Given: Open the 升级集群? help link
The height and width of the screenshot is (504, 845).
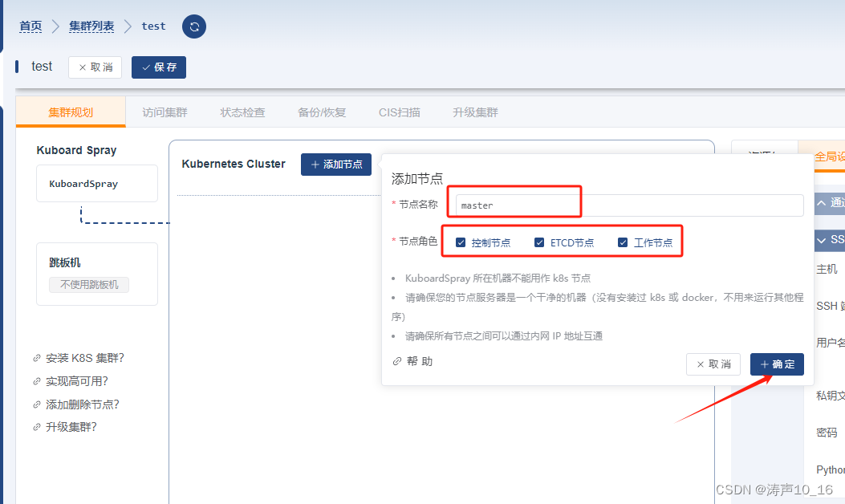Looking at the screenshot, I should pyautogui.click(x=71, y=427).
